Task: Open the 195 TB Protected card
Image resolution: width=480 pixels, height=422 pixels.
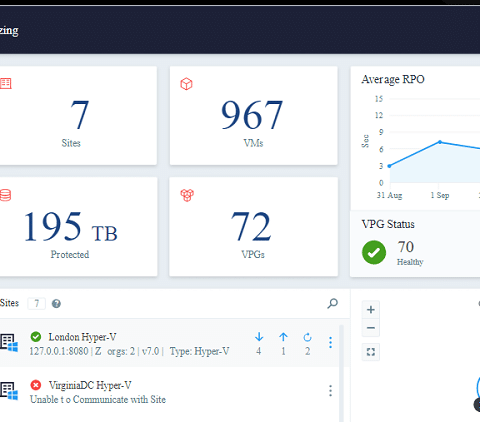Action: point(78,227)
